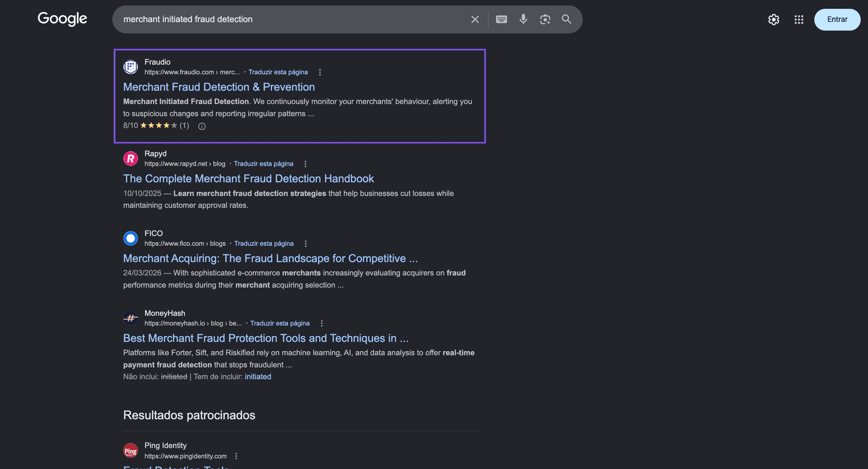The width and height of the screenshot is (868, 469).
Task: Click the https://www.pingidentity.com URL
Action: (x=186, y=456)
